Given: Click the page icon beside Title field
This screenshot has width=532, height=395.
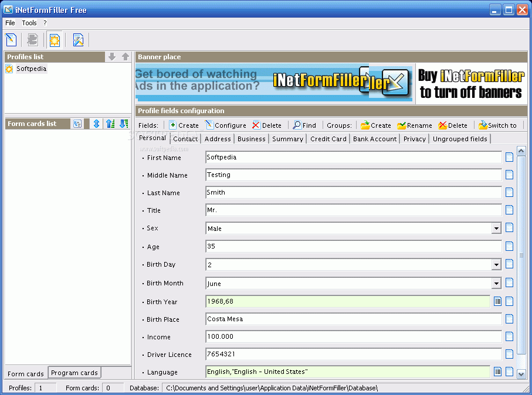Looking at the screenshot, I should point(509,210).
